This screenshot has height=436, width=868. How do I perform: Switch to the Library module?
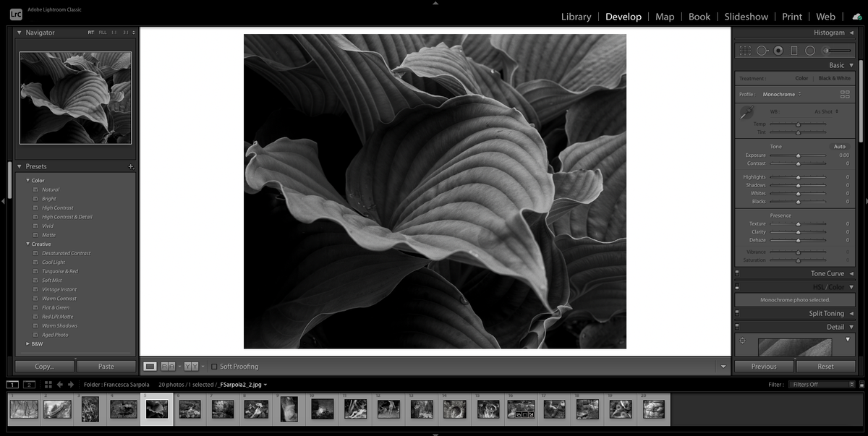576,16
